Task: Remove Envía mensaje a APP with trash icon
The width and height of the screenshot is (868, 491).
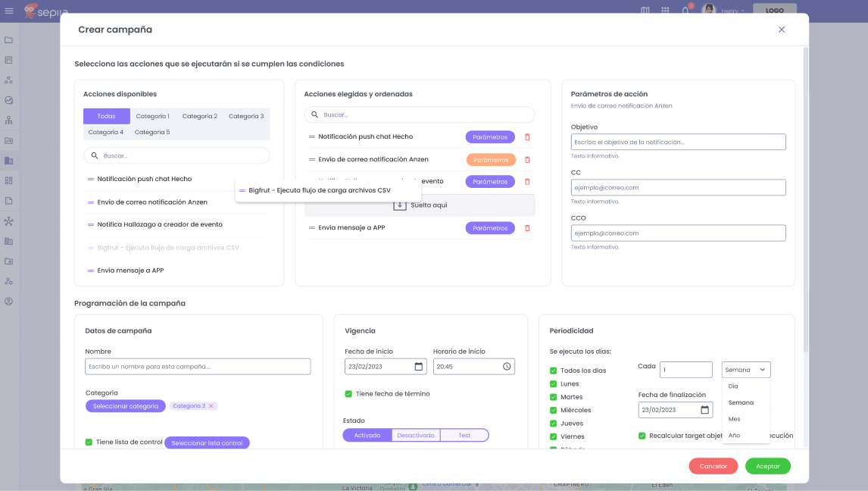Action: [527, 228]
